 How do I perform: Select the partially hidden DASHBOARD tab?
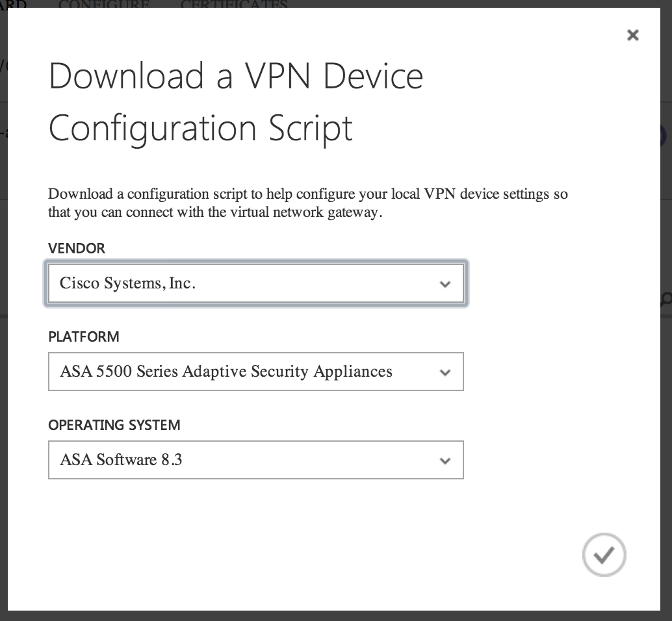pyautogui.click(x=13, y=5)
